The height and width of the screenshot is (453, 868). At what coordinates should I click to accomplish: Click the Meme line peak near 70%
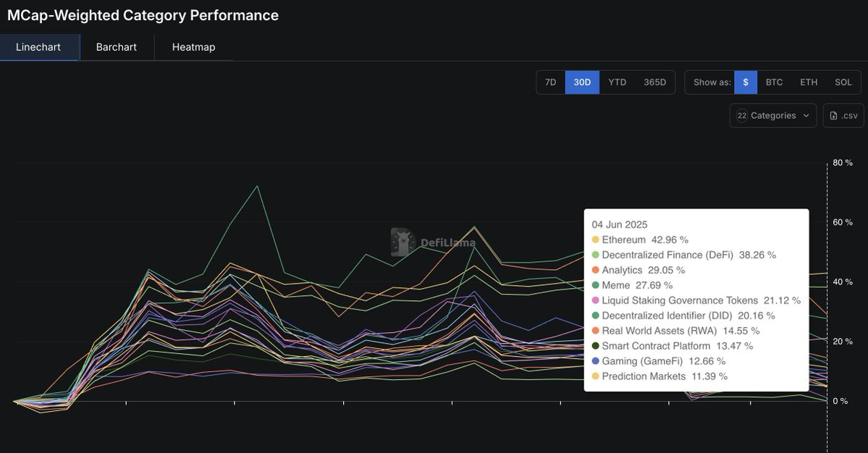(x=258, y=187)
